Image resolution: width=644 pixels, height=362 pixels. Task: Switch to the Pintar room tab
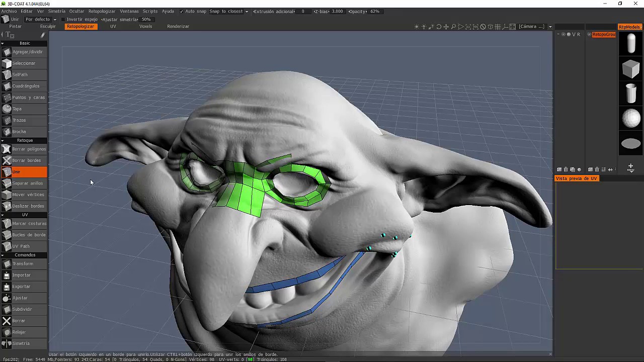pyautogui.click(x=15, y=26)
